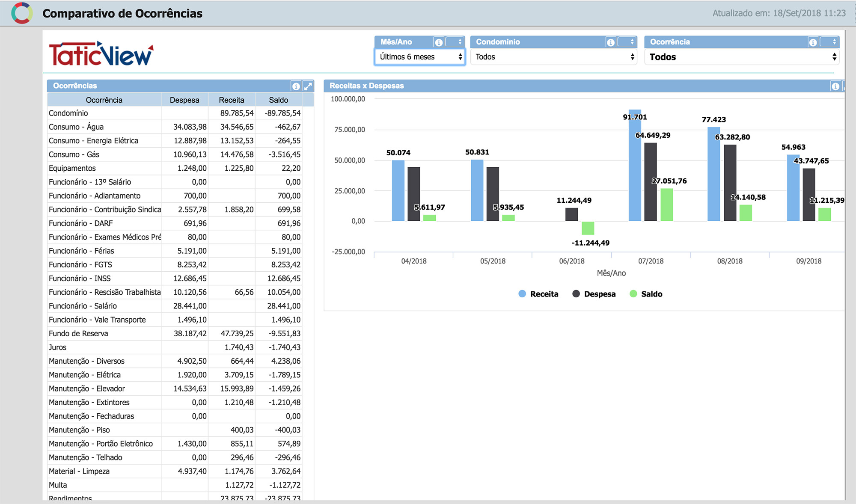Open the Ocorrências table info icon
Screen dimensions: 856x504
pos(296,86)
